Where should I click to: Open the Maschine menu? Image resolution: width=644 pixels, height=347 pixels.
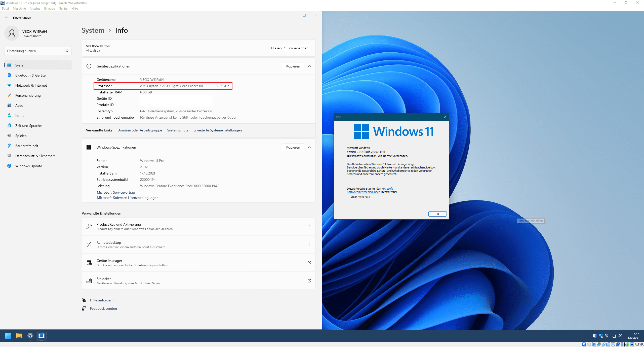tap(19, 9)
